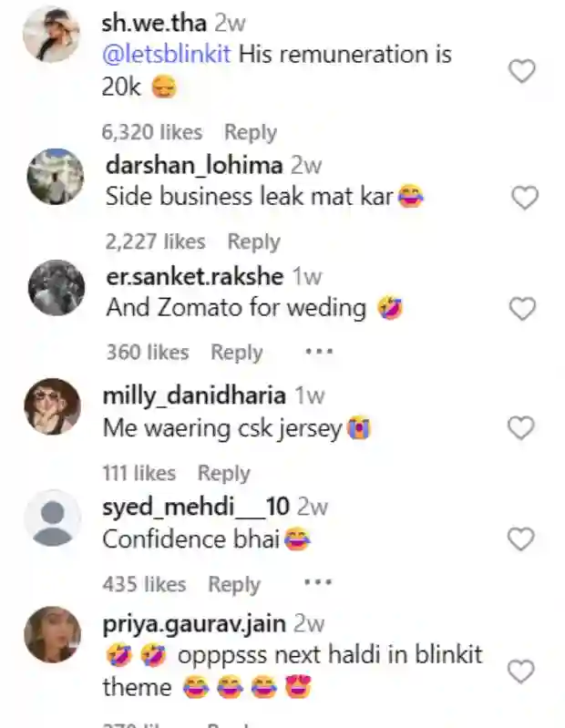View sh.we.tha's profile picture
This screenshot has width=565, height=728.
52,36
